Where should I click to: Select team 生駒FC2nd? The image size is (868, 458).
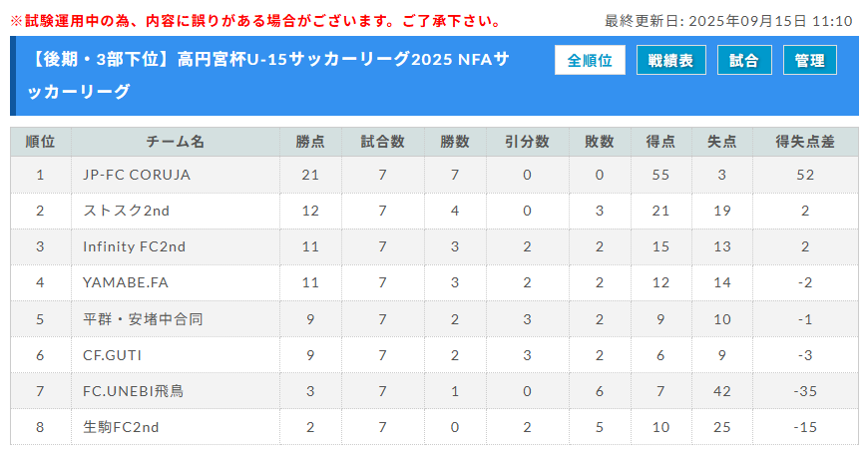(x=122, y=427)
